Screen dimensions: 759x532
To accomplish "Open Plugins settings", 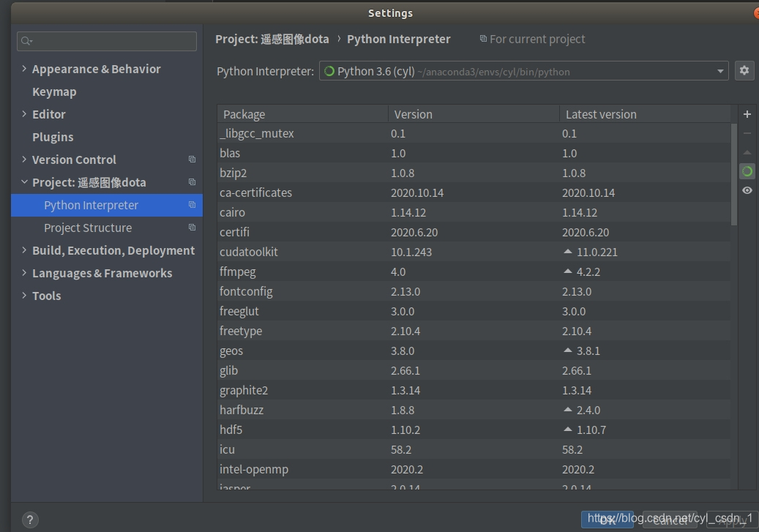I will (53, 137).
